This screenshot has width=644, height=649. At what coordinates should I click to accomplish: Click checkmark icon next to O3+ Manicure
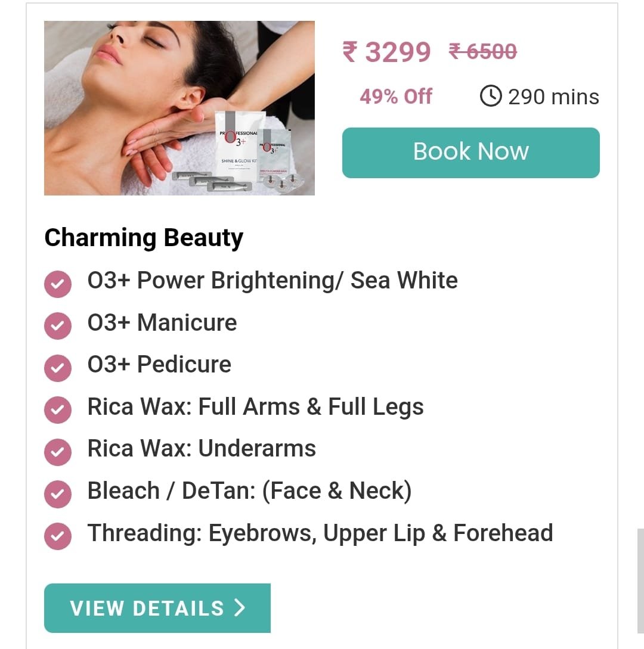point(58,326)
